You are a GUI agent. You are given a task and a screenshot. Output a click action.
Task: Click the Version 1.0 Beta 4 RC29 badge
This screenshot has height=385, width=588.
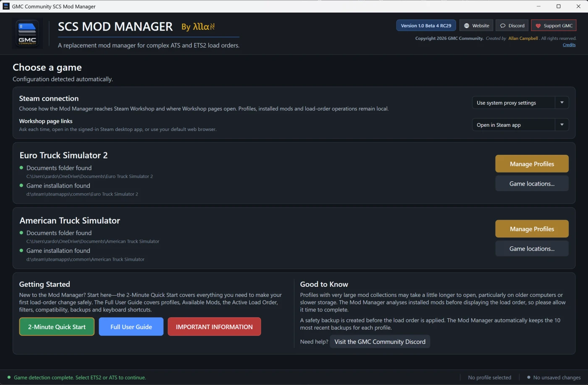(426, 26)
